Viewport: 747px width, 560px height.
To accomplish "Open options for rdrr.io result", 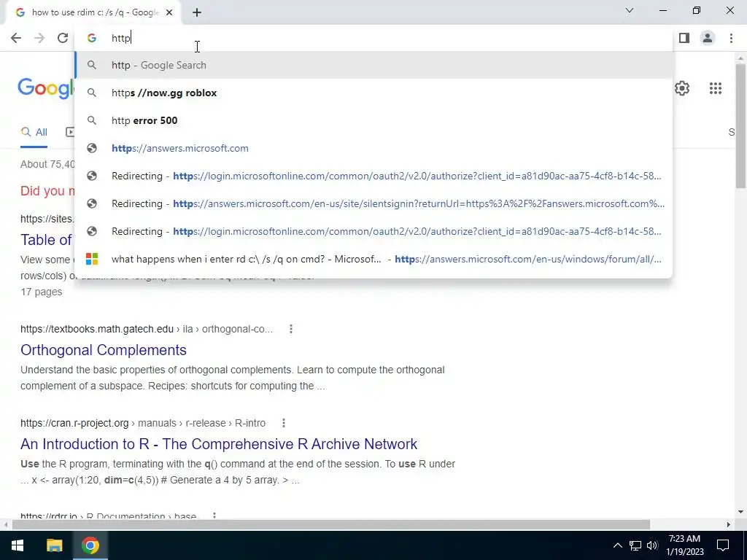I will pyautogui.click(x=214, y=516).
